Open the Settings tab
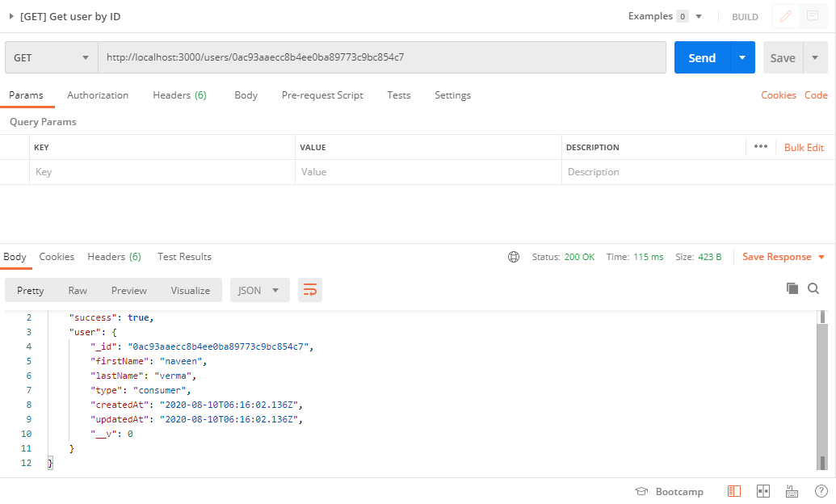 [x=452, y=95]
